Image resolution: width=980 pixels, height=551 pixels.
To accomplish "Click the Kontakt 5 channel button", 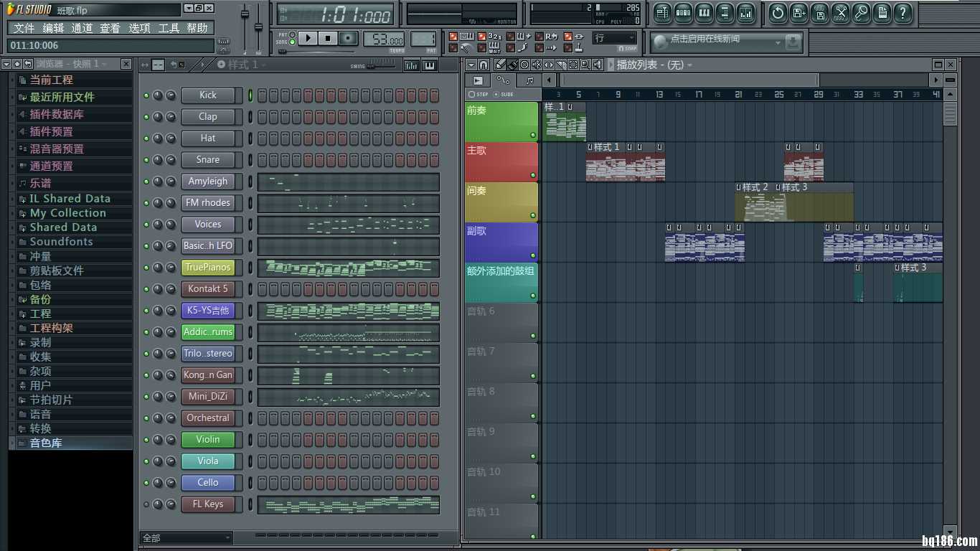I will point(208,289).
